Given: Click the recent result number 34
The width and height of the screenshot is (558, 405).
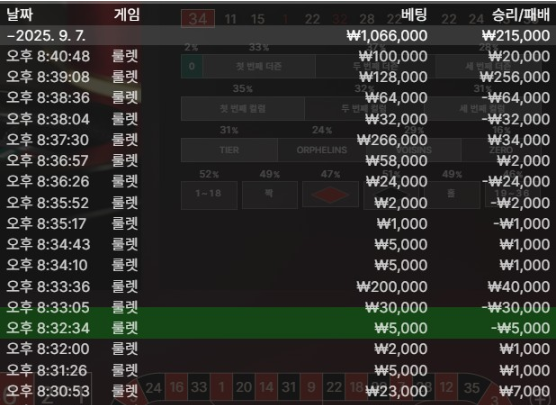Looking at the screenshot, I should point(198,19).
